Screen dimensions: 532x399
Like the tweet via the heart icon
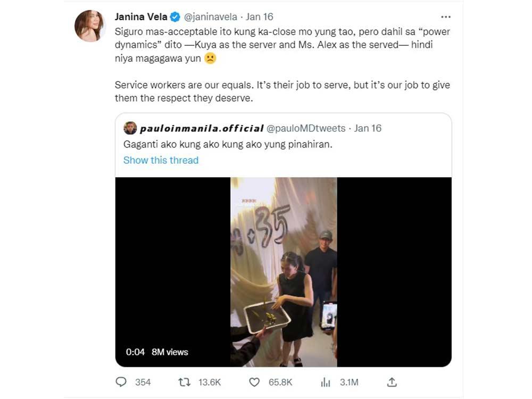[255, 382]
